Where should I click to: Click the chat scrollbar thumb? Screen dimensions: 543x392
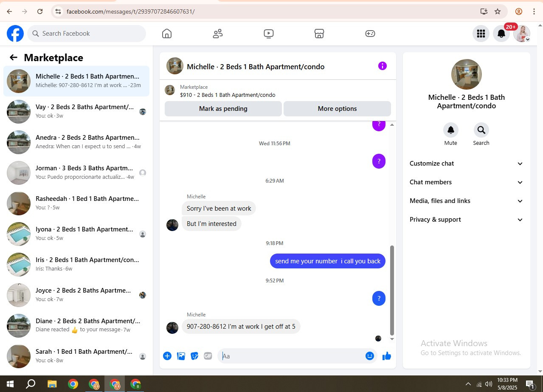point(392,290)
